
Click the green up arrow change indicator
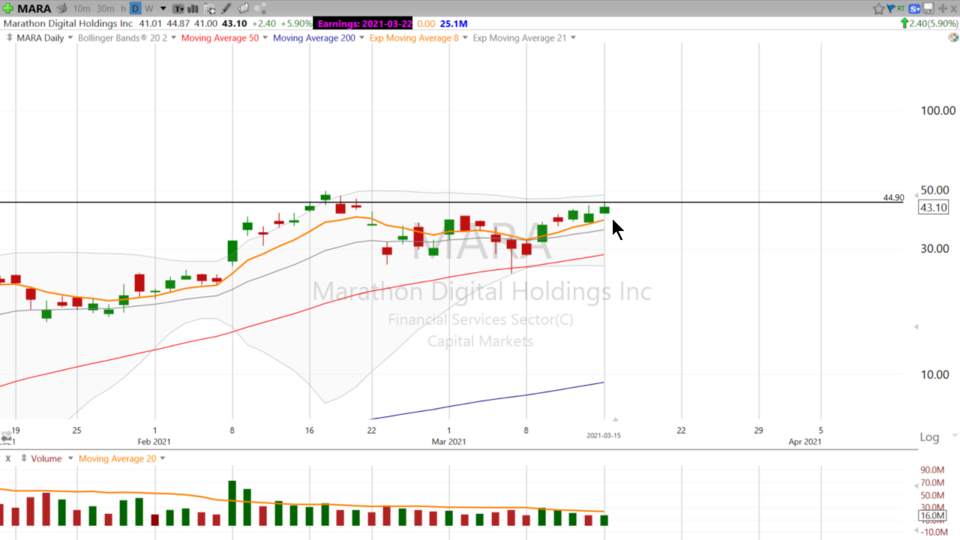tap(905, 23)
